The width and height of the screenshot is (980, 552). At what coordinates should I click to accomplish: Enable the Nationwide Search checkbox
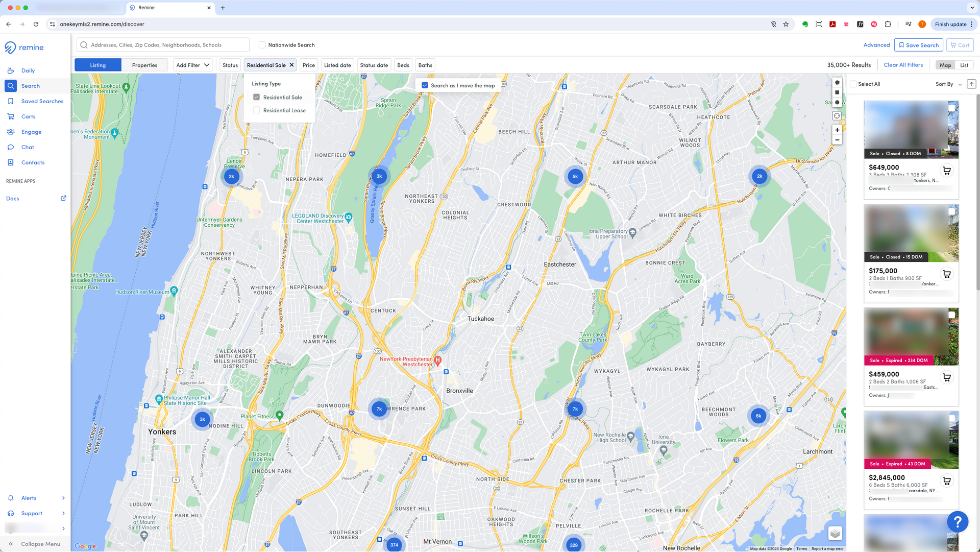pos(262,45)
